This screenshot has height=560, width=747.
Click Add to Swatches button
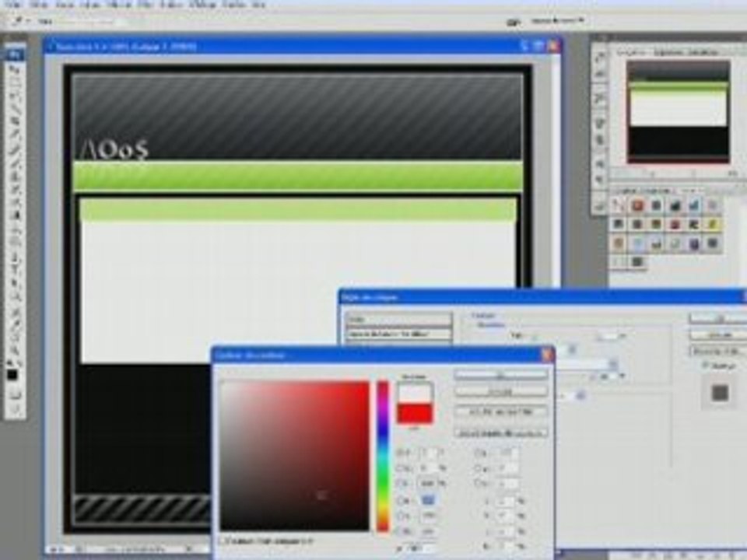point(500,411)
